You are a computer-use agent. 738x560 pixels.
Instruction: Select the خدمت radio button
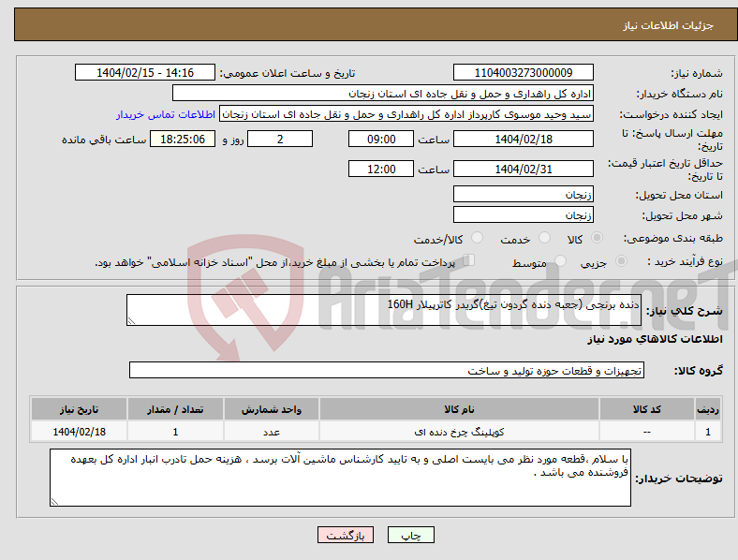544,238
